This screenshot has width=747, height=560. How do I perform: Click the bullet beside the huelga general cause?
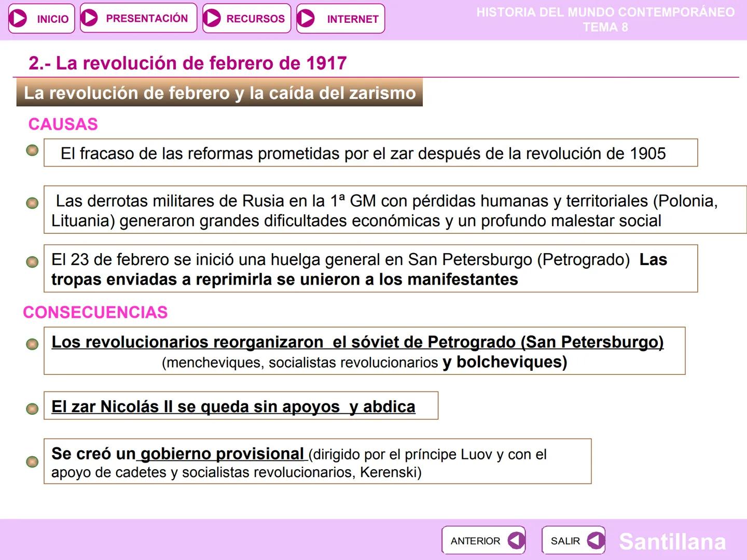point(33,262)
